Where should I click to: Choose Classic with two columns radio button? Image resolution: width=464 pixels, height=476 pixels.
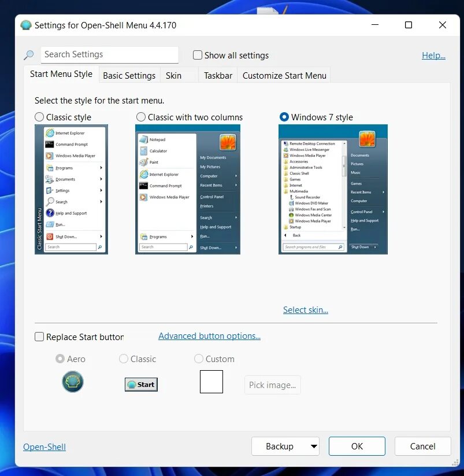pos(141,117)
